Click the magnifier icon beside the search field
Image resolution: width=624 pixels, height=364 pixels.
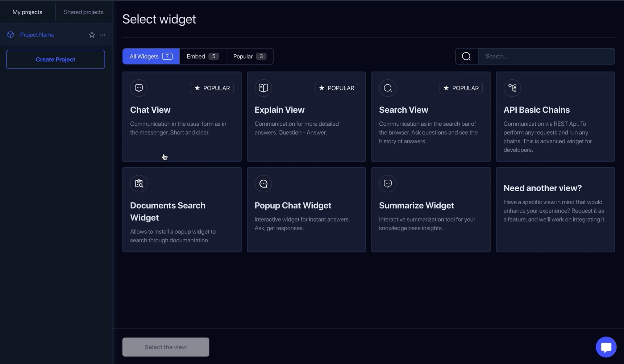point(466,57)
